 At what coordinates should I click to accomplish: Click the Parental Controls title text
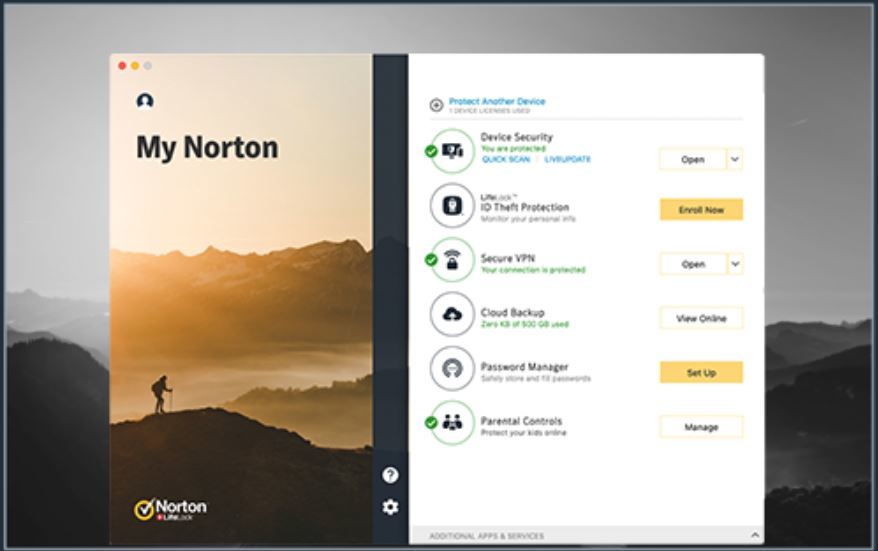tap(521, 421)
